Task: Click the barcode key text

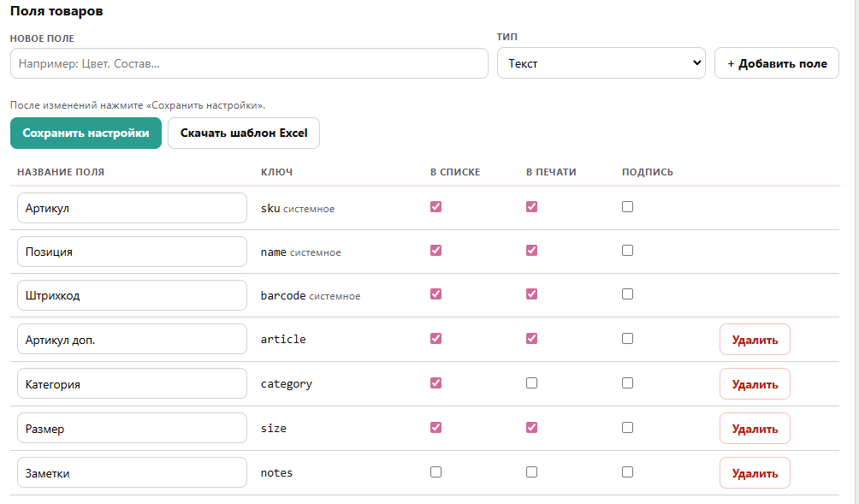Action: (x=283, y=295)
